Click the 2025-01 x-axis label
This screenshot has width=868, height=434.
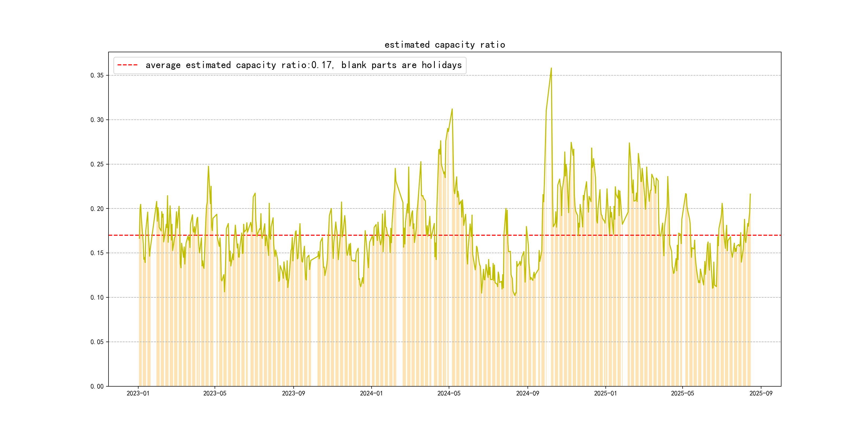click(x=605, y=393)
